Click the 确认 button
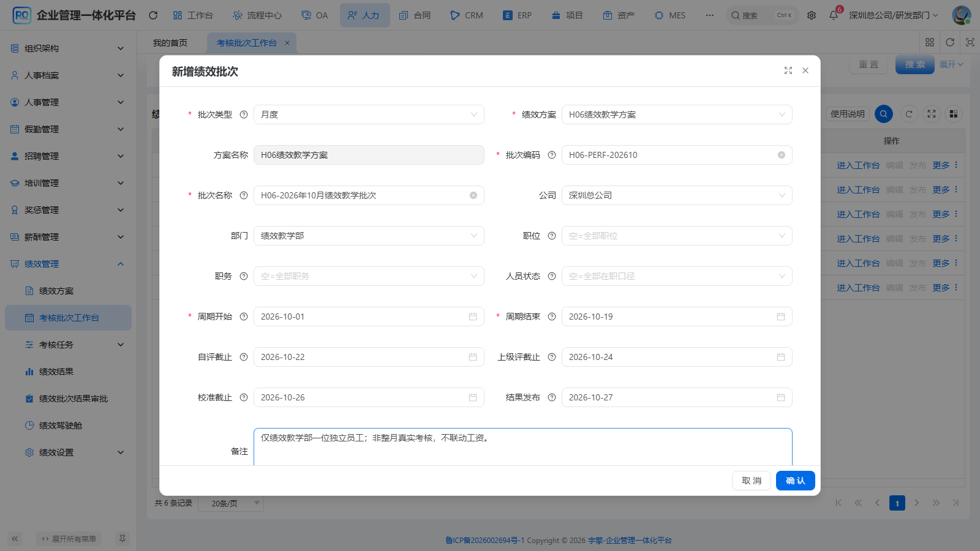The height and width of the screenshot is (551, 980). [795, 481]
